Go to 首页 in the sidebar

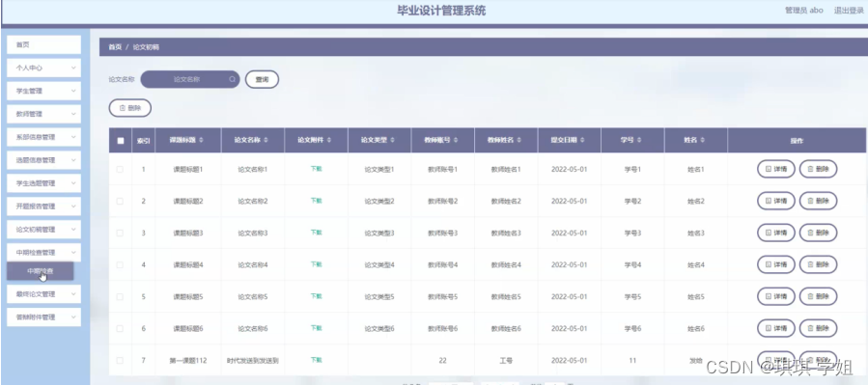click(x=43, y=44)
